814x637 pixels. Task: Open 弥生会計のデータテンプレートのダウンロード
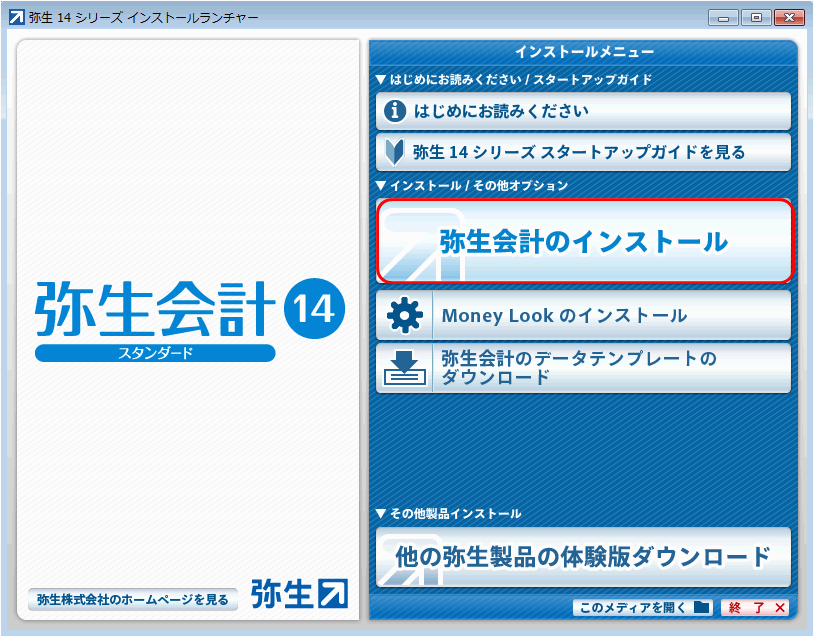pos(583,368)
